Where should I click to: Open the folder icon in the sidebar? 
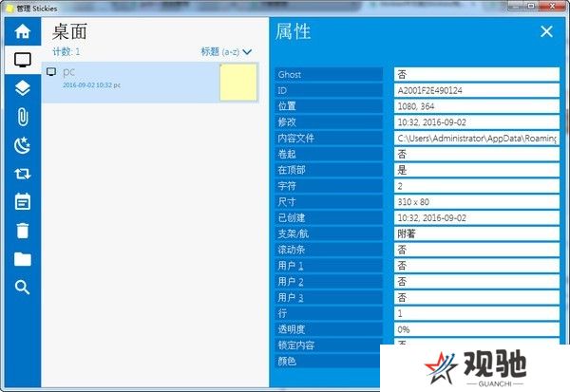(23, 259)
